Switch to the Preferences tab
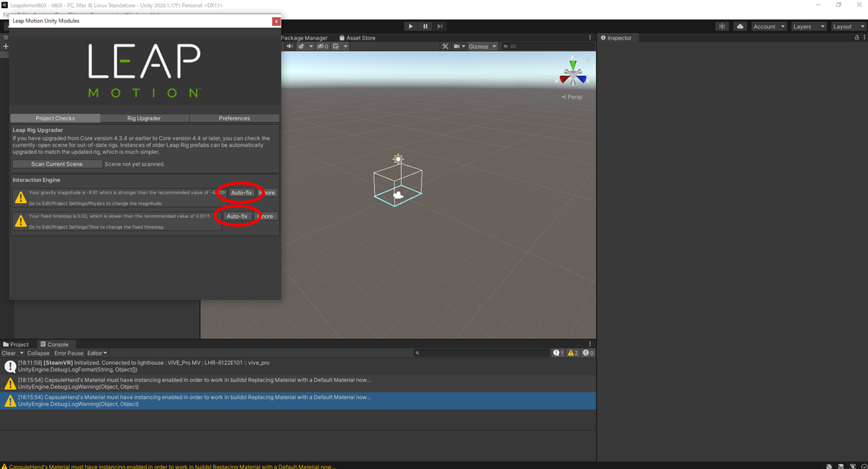The image size is (868, 469). [x=235, y=118]
